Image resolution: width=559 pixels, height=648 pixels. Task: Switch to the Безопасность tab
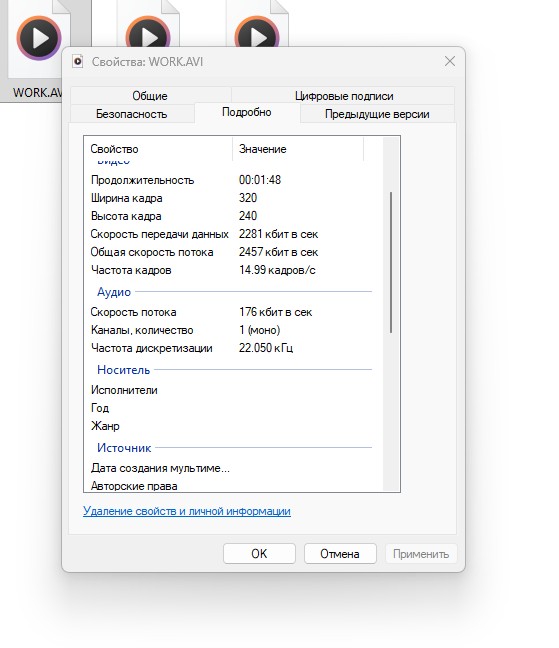point(132,114)
